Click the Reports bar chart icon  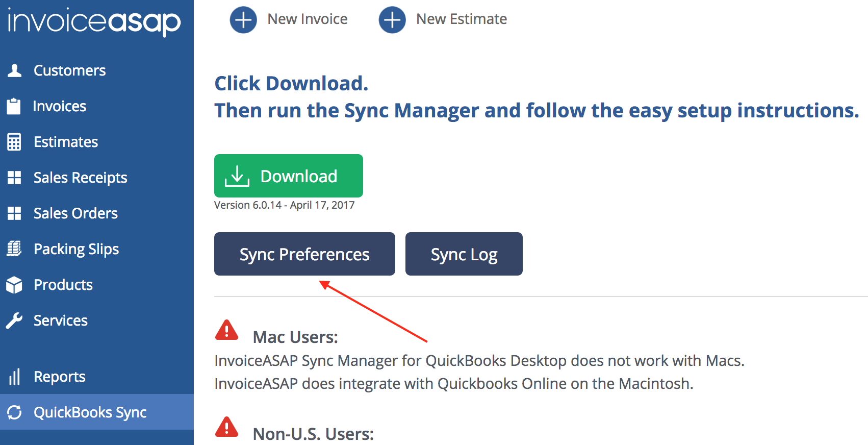point(14,377)
